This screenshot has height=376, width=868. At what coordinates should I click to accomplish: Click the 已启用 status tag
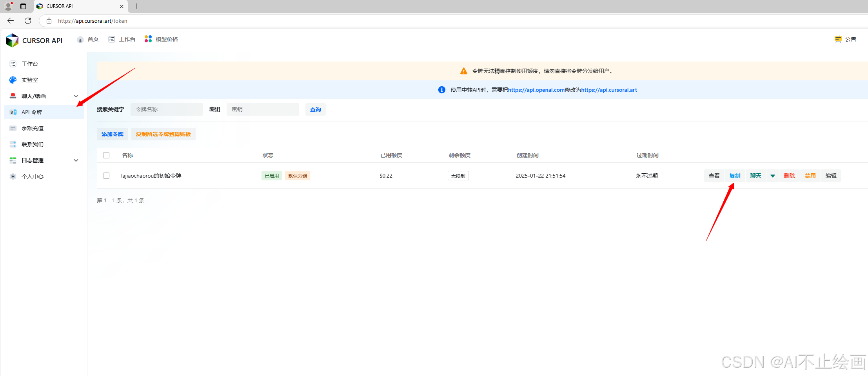click(272, 176)
